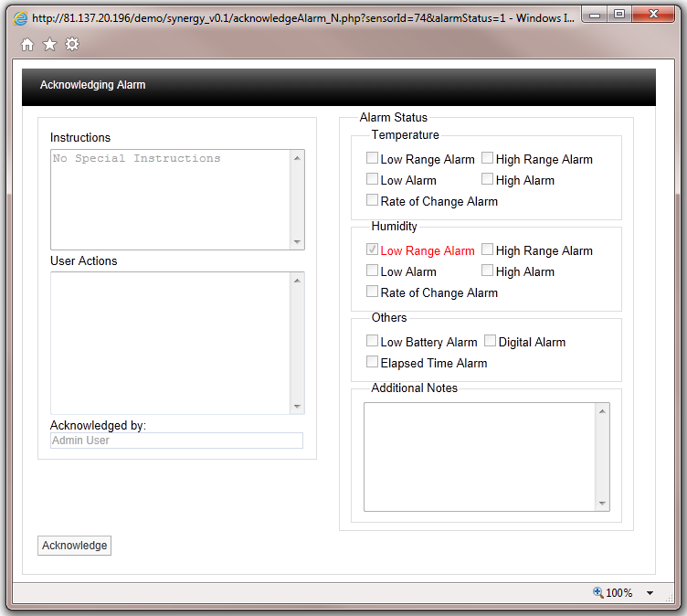Open the Tools gear icon

[72, 45]
